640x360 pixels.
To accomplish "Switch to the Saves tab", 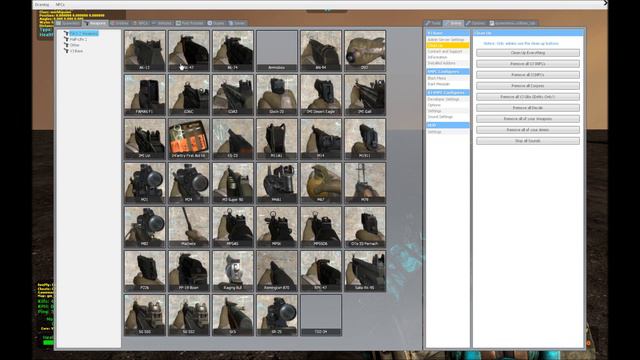I will pos(237,23).
